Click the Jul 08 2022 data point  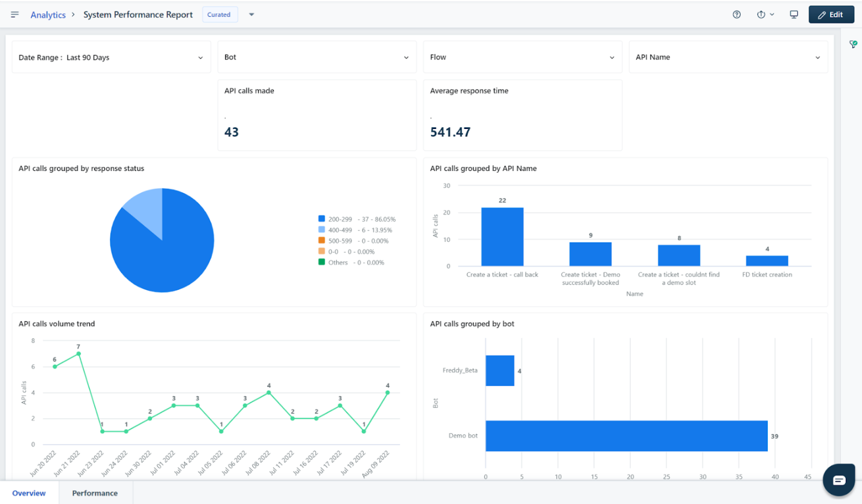point(269,392)
